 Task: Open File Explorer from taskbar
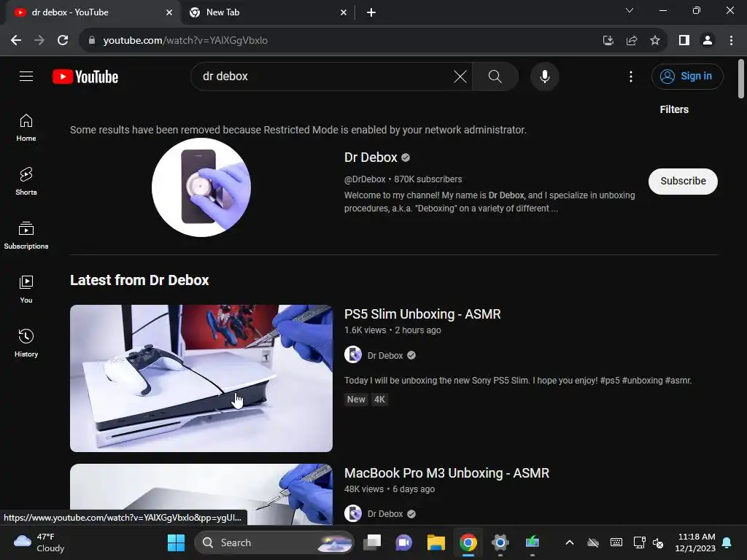(436, 542)
